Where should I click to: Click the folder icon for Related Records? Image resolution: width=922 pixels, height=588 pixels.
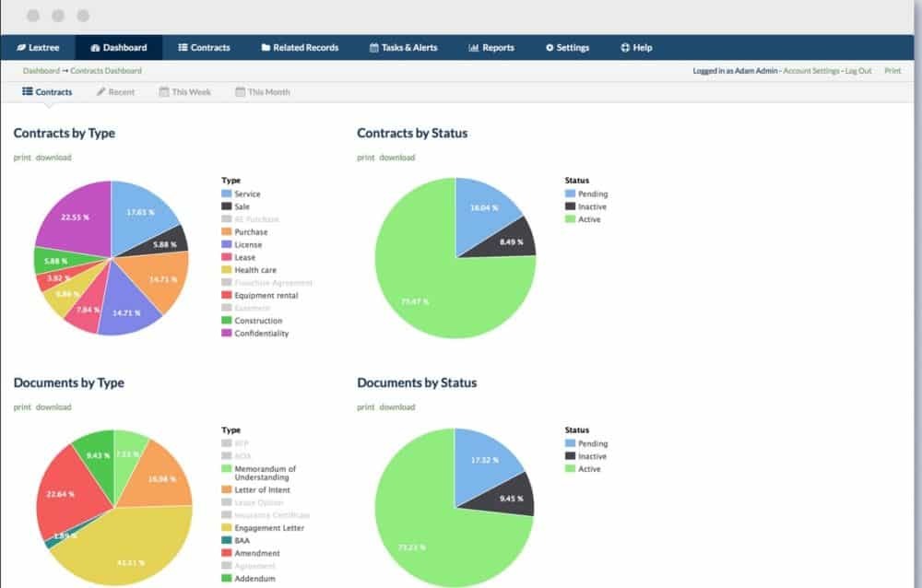[266, 48]
